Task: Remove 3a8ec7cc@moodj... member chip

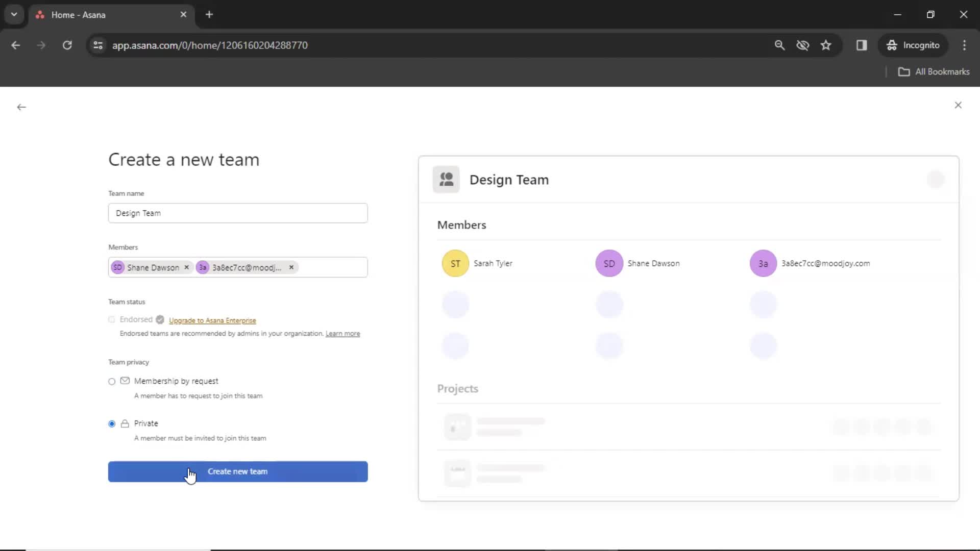Action: pyautogui.click(x=291, y=267)
